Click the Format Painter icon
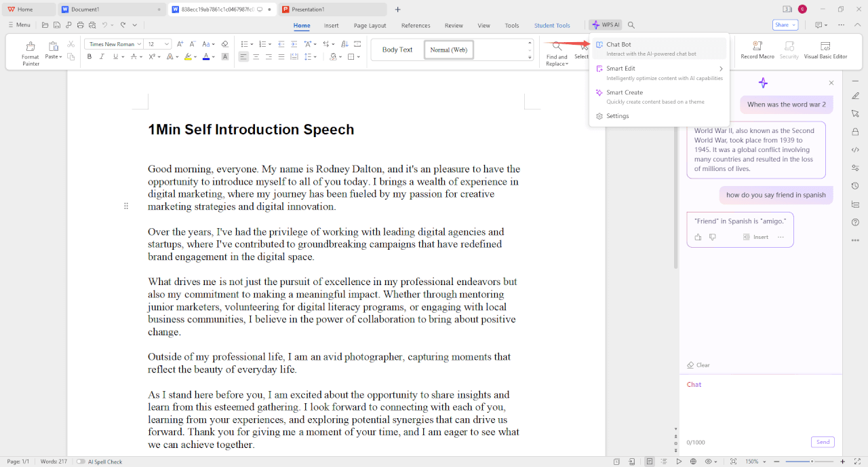This screenshot has width=868, height=467. [31, 48]
